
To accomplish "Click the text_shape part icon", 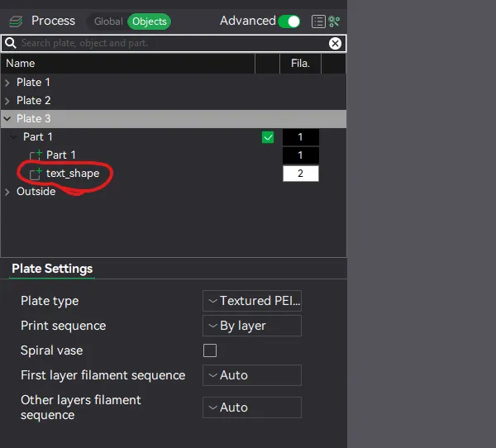I will pos(36,174).
